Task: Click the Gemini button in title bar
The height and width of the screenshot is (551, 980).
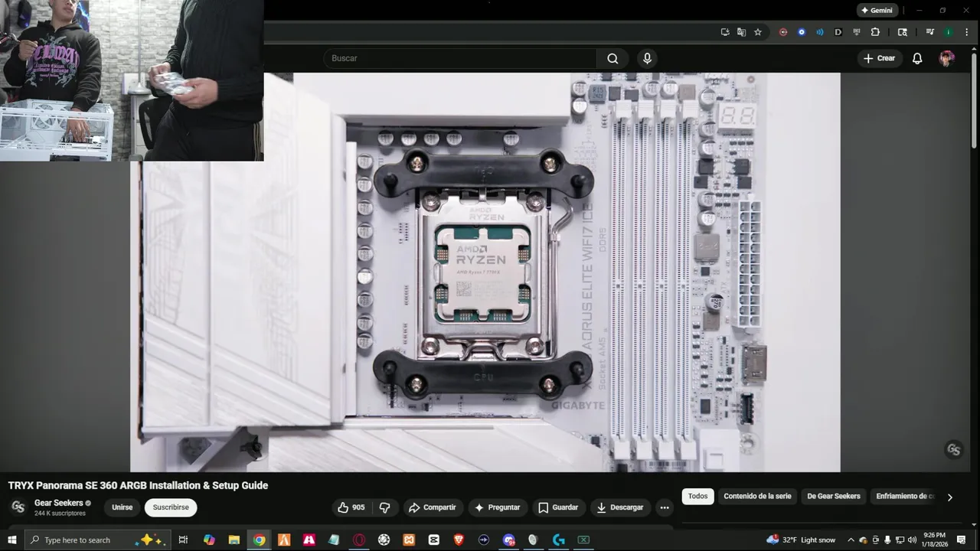Action: (x=877, y=11)
